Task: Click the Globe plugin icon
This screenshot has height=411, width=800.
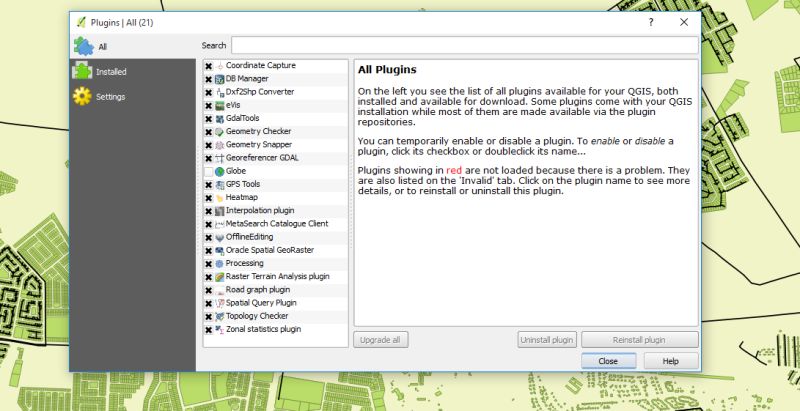Action: [219, 171]
